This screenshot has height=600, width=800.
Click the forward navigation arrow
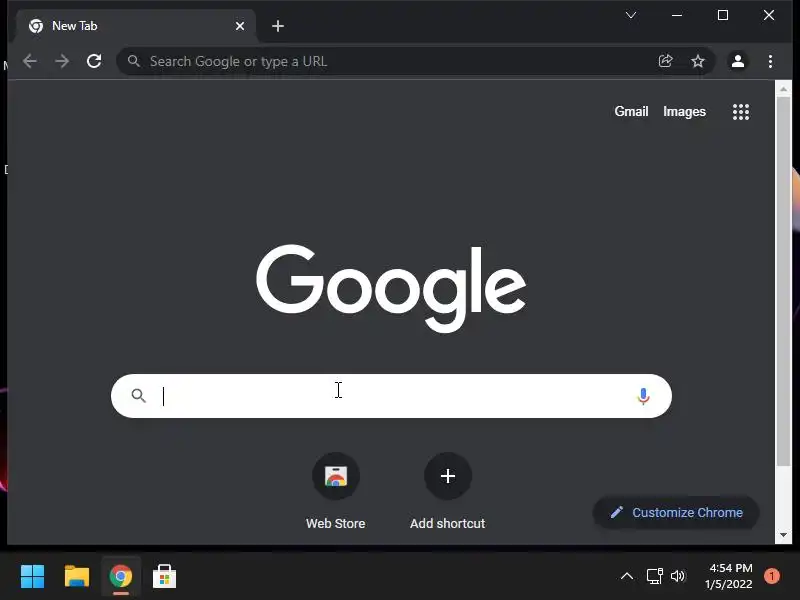(x=62, y=62)
